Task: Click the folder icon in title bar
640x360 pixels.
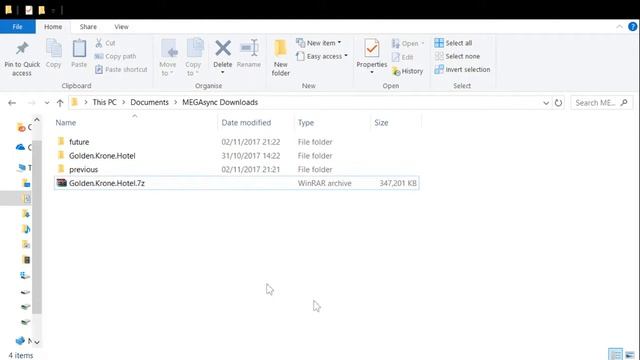Action: pos(8,10)
